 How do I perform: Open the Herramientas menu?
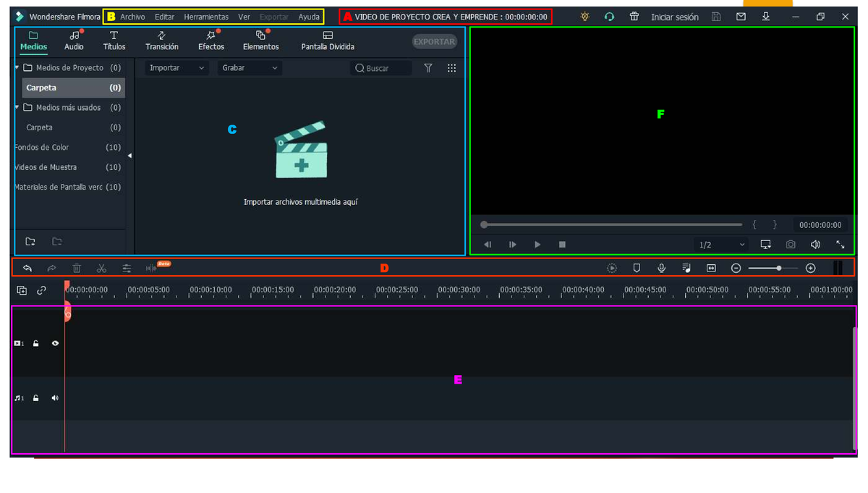point(206,17)
